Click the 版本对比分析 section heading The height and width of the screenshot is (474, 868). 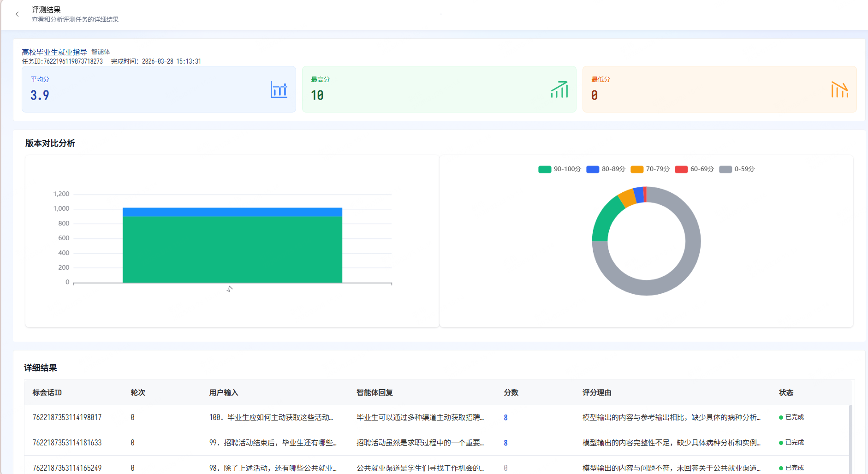click(50, 143)
